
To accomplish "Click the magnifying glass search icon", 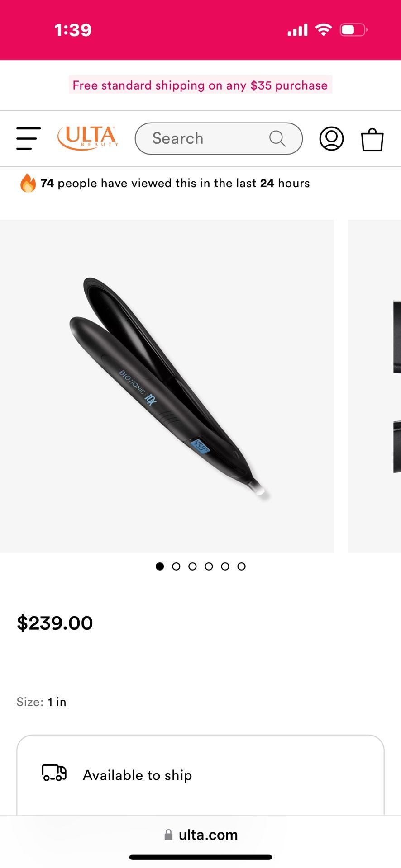I will pyautogui.click(x=277, y=138).
